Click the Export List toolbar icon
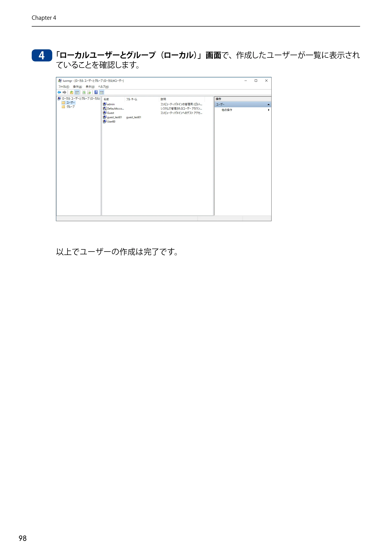Image resolution: width=392 pixels, height=554 pixels. (89, 92)
